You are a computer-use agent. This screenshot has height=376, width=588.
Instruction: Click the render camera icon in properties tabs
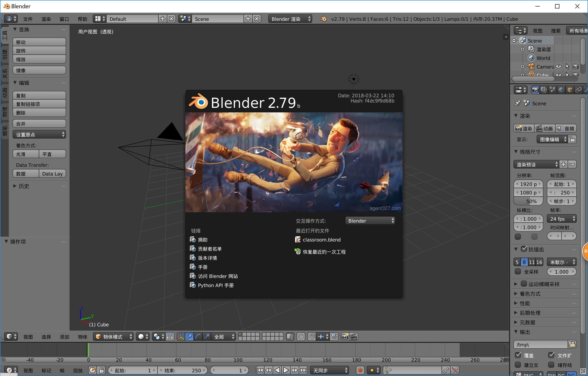535,90
